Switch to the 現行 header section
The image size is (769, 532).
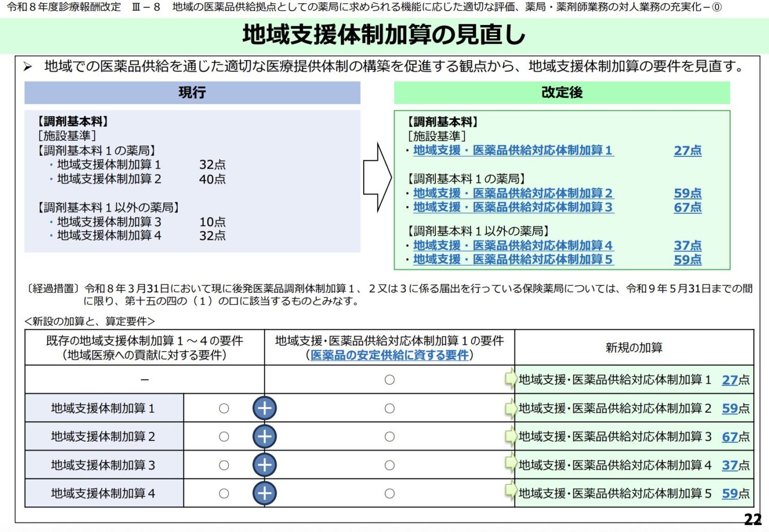[x=193, y=93]
